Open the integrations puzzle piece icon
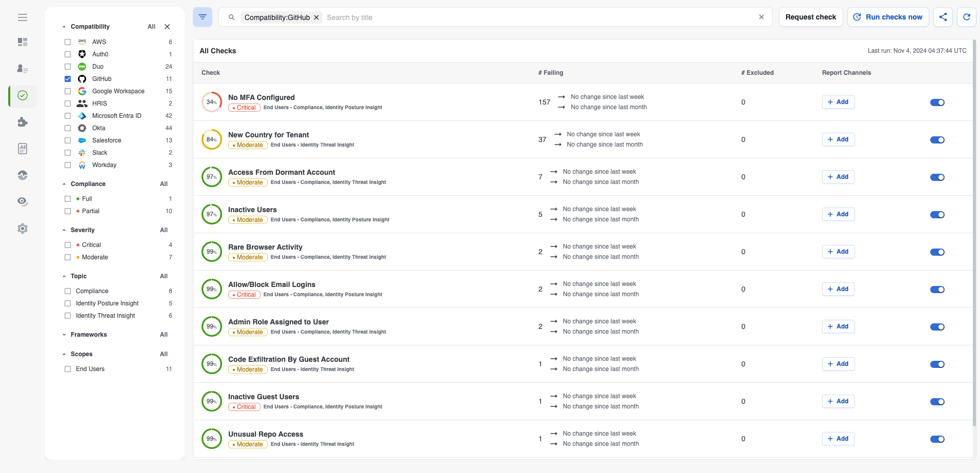Image resolution: width=980 pixels, height=473 pixels. 23,122
